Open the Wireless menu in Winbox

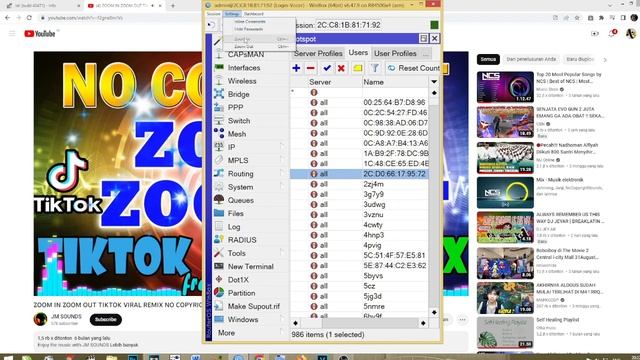point(242,81)
